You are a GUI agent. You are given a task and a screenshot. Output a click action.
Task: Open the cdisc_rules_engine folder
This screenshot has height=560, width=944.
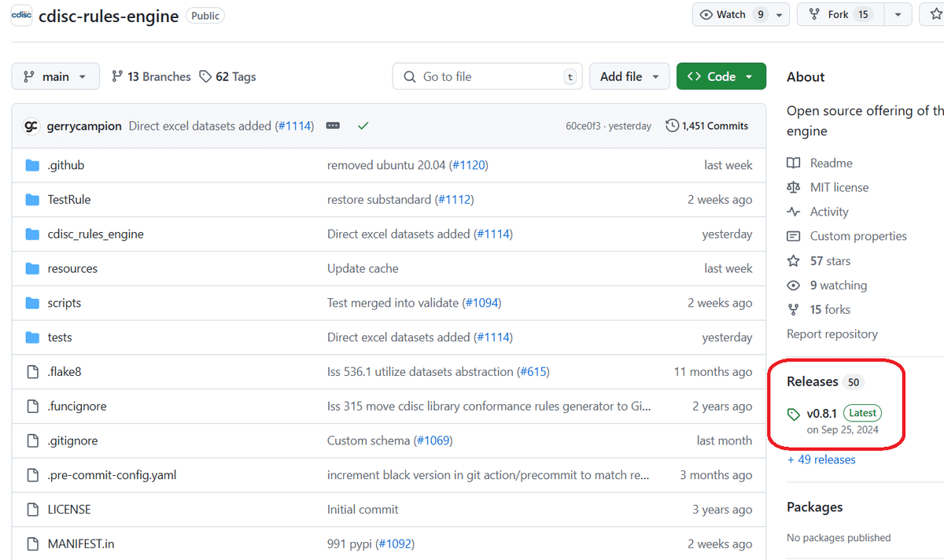(x=95, y=234)
